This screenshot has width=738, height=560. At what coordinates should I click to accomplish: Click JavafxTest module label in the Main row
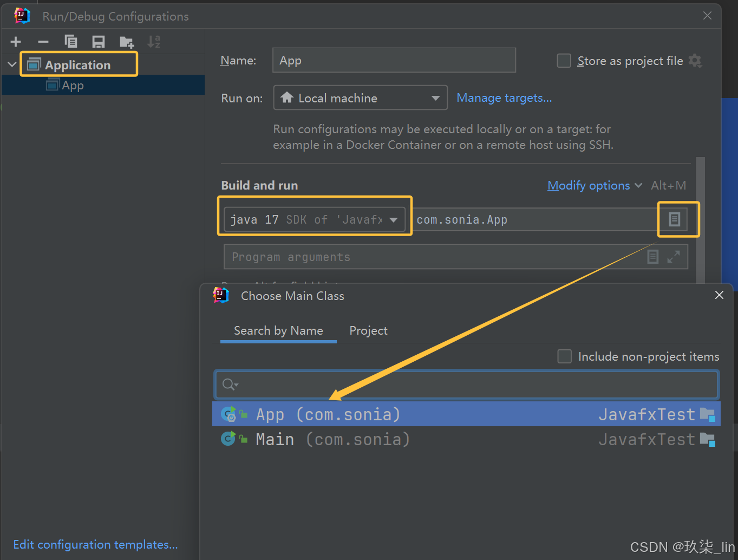click(646, 439)
